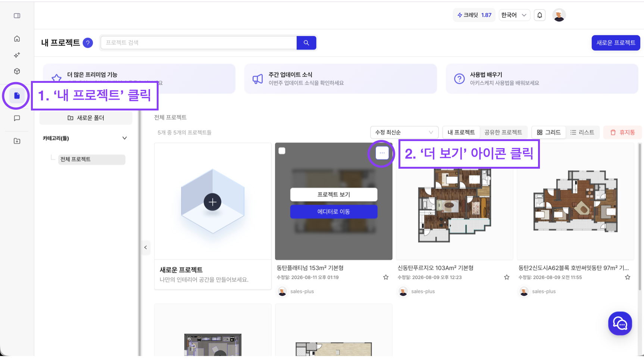Favorite 동탄플래티넘 153m² project star
Image resolution: width=644 pixels, height=362 pixels.
[386, 277]
